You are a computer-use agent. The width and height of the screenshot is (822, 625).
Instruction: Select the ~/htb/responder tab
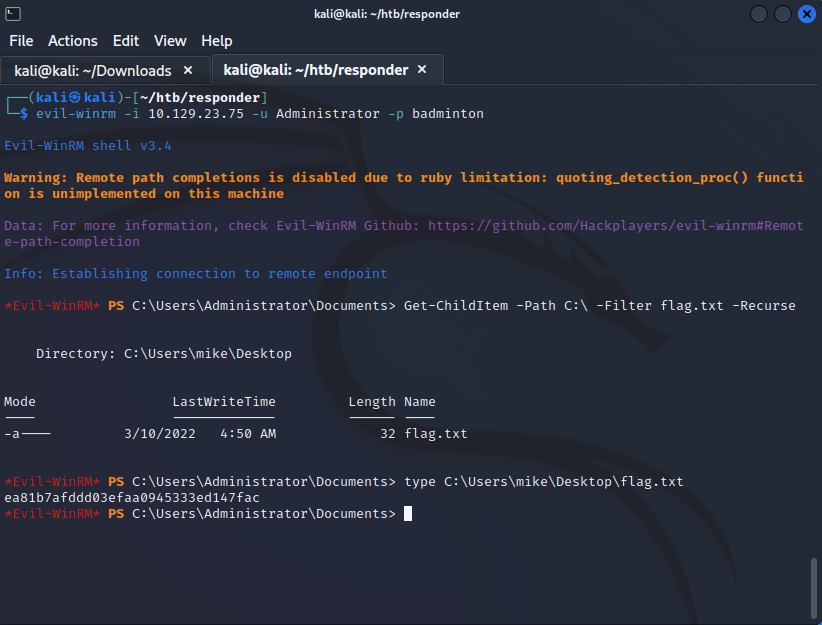(x=315, y=70)
